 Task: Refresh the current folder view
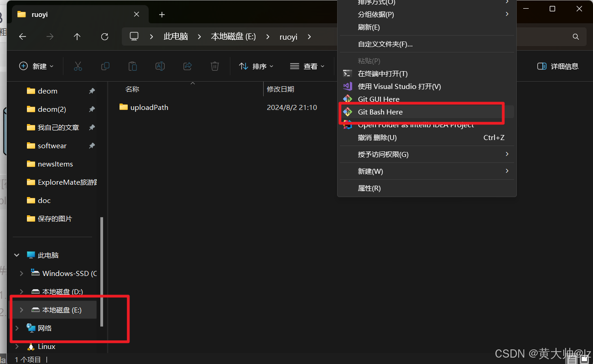104,36
